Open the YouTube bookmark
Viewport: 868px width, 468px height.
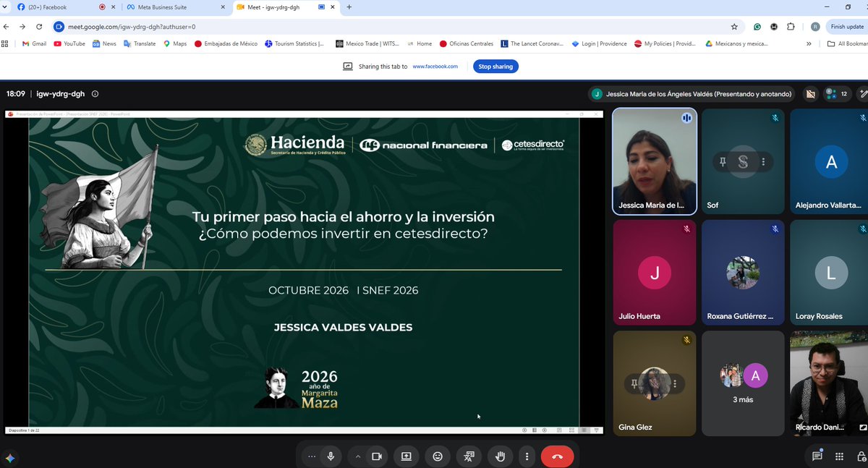69,43
